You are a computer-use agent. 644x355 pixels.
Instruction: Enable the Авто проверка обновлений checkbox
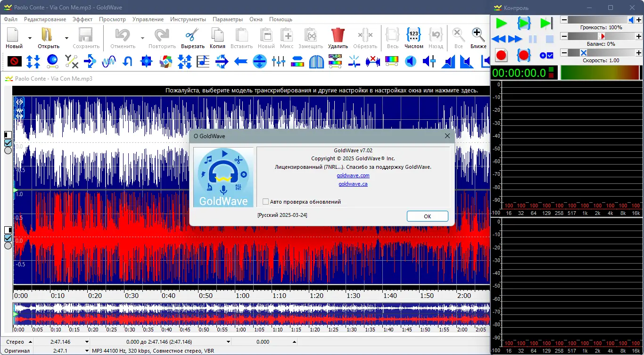[x=266, y=202]
